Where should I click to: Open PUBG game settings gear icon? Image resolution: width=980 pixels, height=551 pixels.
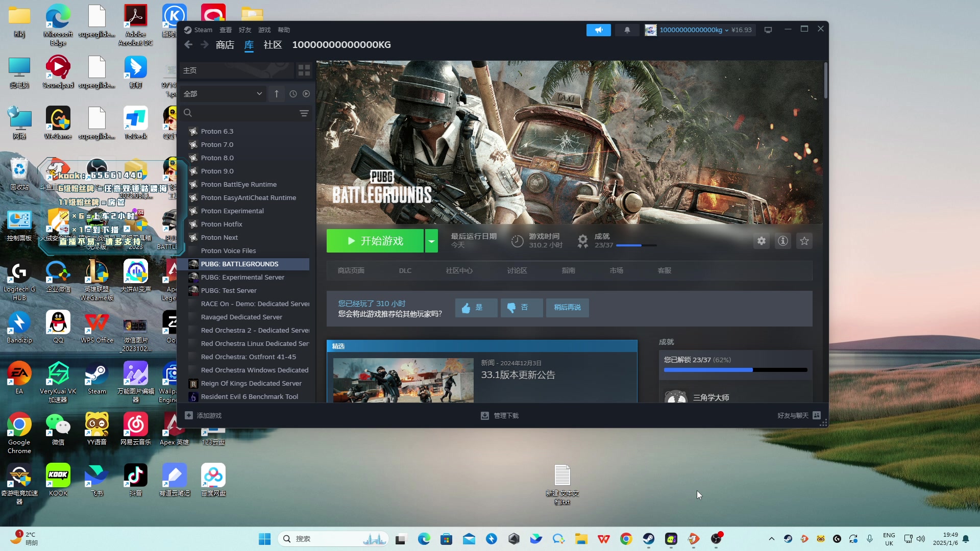click(762, 241)
